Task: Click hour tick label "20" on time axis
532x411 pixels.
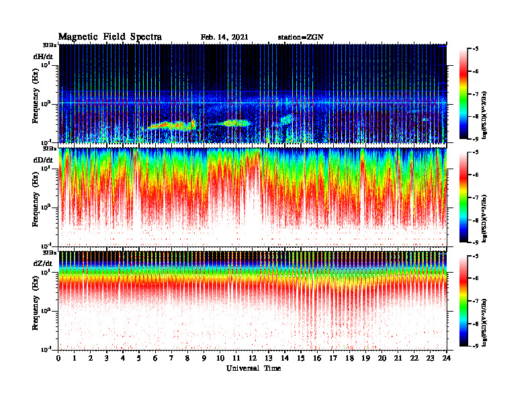Action: click(382, 359)
